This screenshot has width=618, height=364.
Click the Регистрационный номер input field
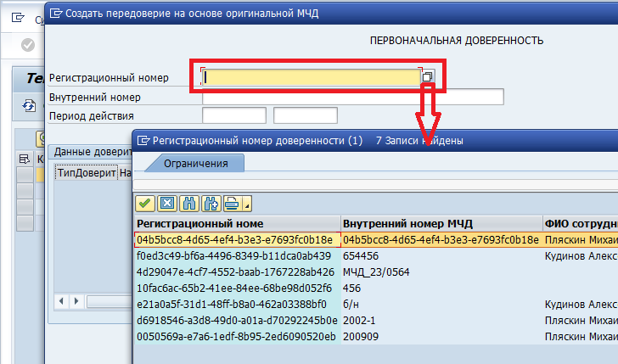click(x=312, y=77)
